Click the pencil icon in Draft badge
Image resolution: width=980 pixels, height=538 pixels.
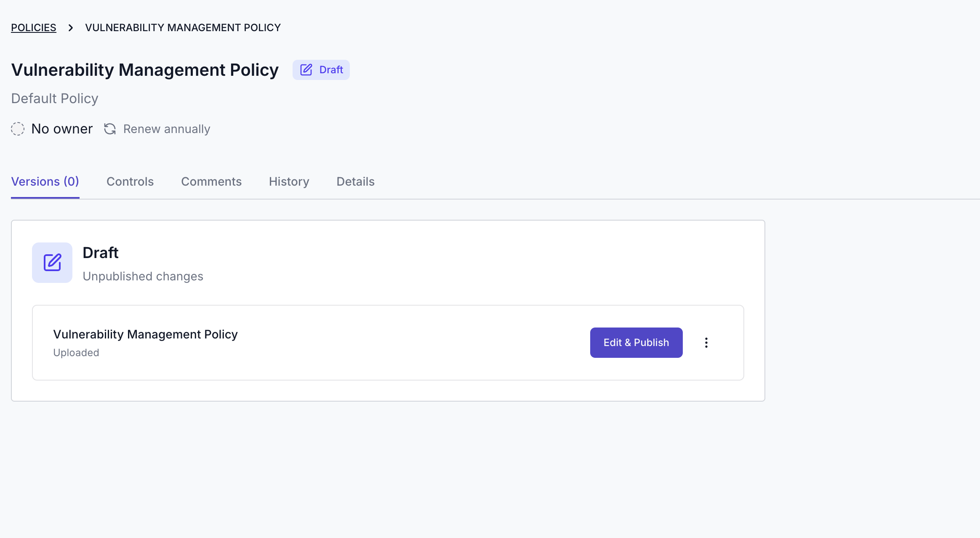[306, 70]
